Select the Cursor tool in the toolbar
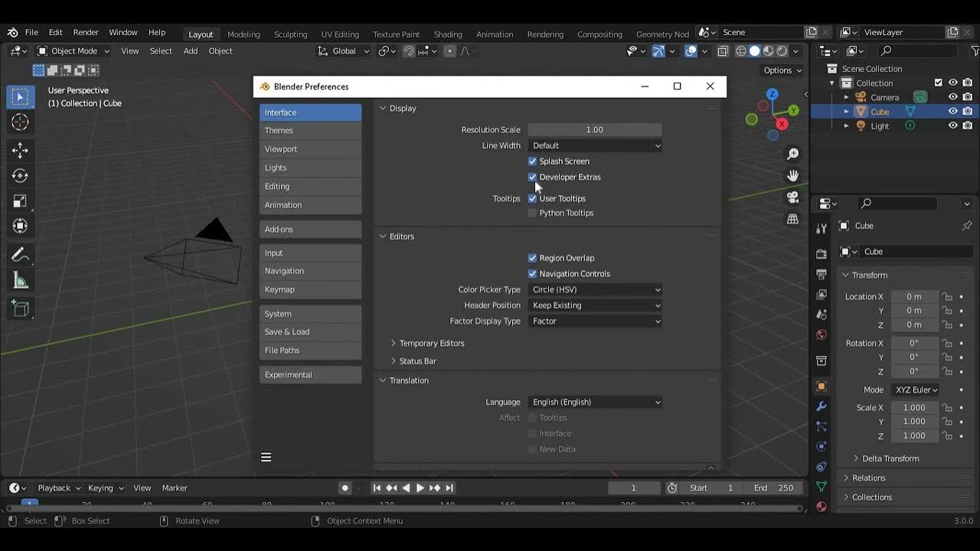980x551 pixels. (x=21, y=122)
